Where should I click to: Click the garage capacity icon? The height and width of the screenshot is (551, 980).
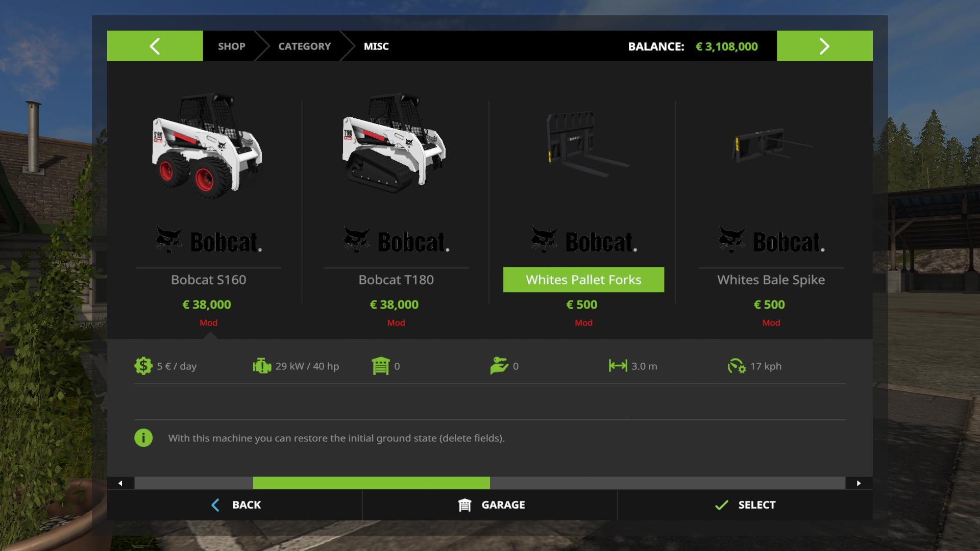coord(381,366)
